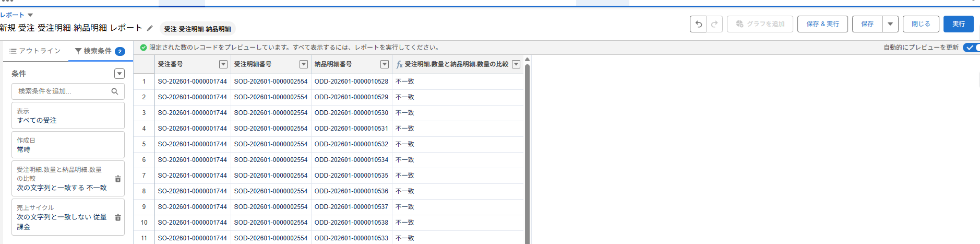Click cell ODD-202601-0000010529
Image resolution: width=980 pixels, height=244 pixels.
[351, 97]
